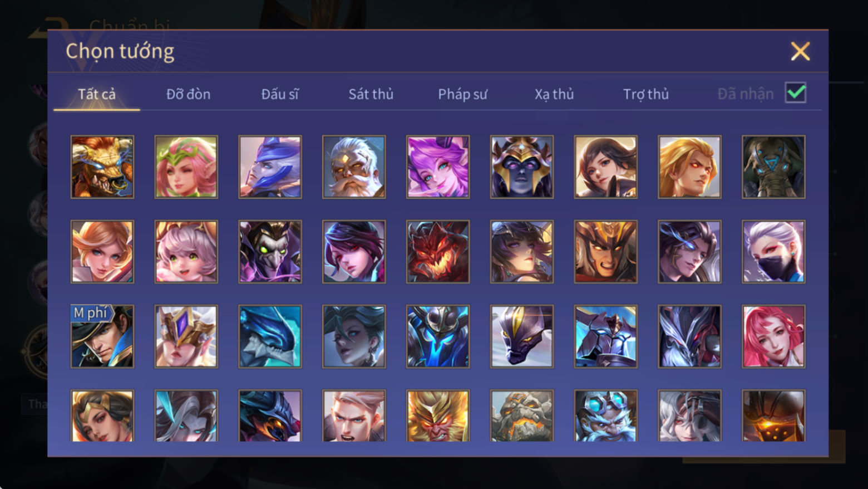Select the 'Đấu sĩ' category tab

tap(280, 94)
